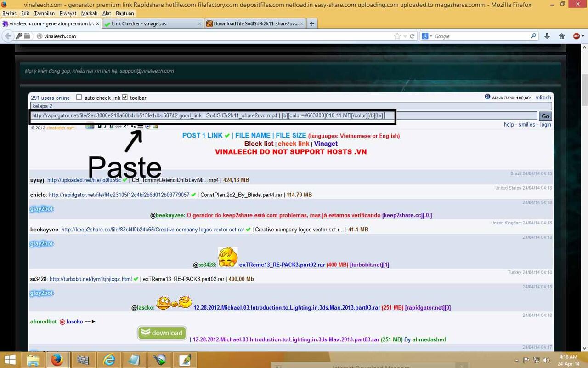Open beekayvee's keep2share.cc file link

click(x=153, y=230)
